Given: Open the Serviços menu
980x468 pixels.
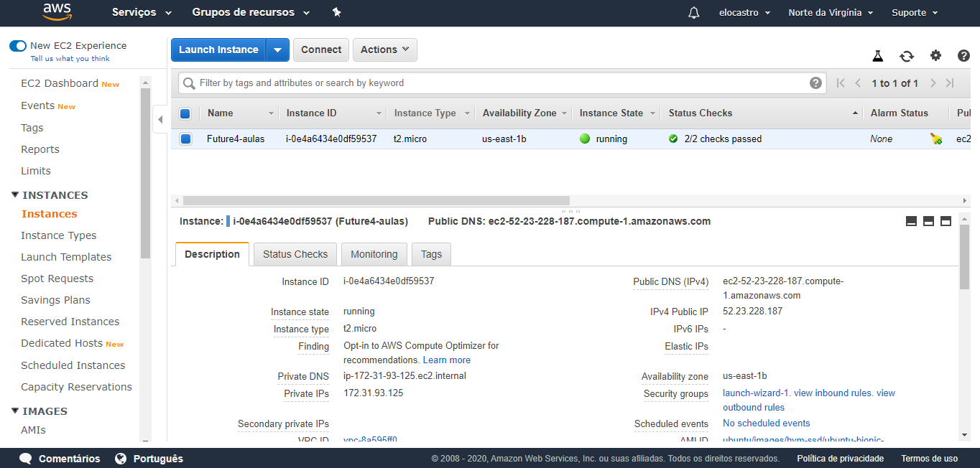Looking at the screenshot, I should click(x=142, y=12).
